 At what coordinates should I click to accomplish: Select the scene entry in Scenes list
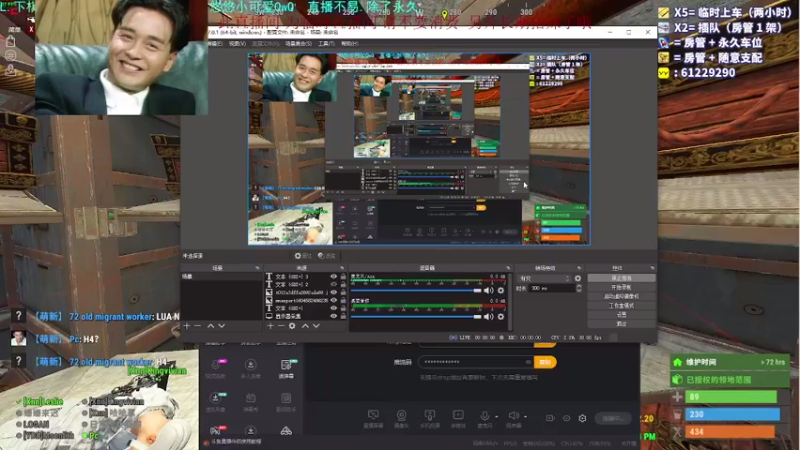pyautogui.click(x=221, y=277)
